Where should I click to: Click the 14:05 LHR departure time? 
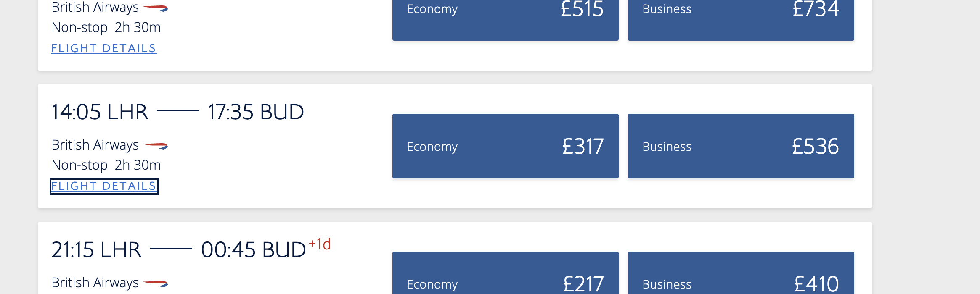pyautogui.click(x=100, y=112)
